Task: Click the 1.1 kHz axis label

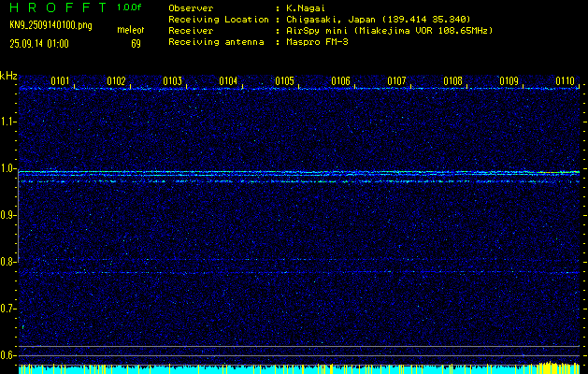Action: [x=8, y=122]
